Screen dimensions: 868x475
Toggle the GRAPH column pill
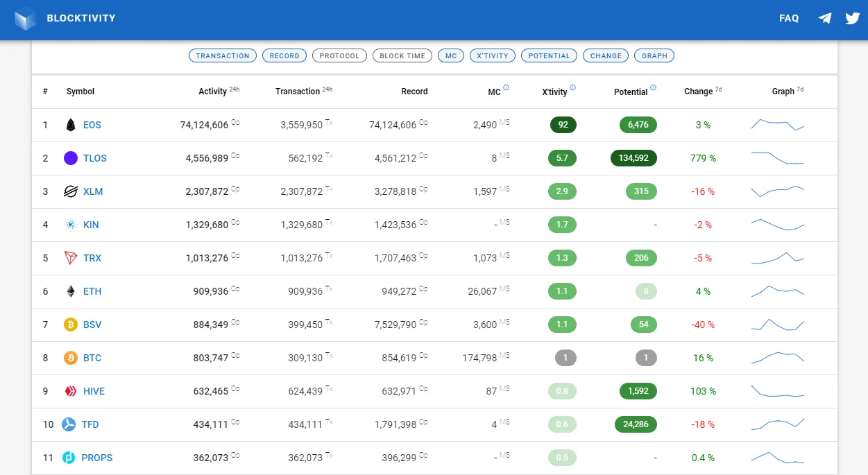point(654,55)
